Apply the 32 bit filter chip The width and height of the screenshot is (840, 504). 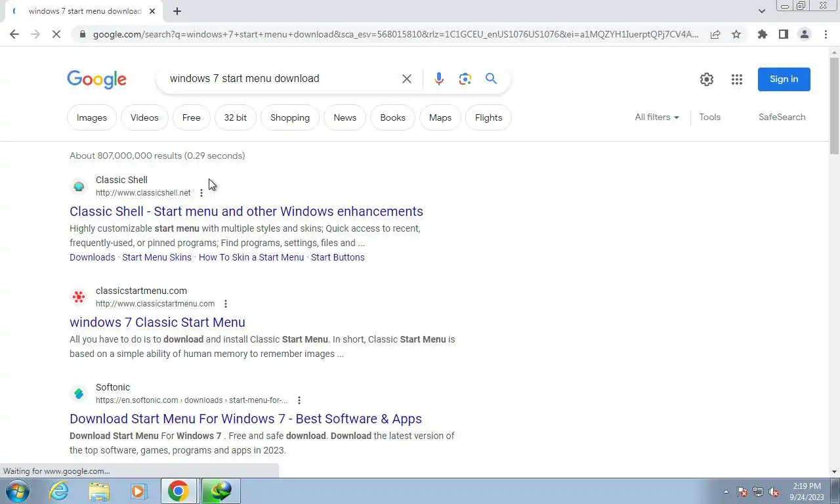pyautogui.click(x=236, y=118)
